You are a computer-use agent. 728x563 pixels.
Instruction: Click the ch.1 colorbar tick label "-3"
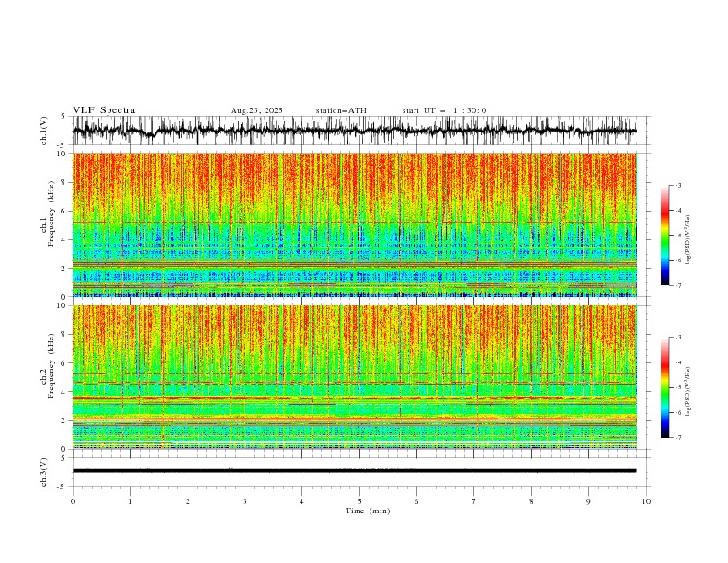(677, 185)
